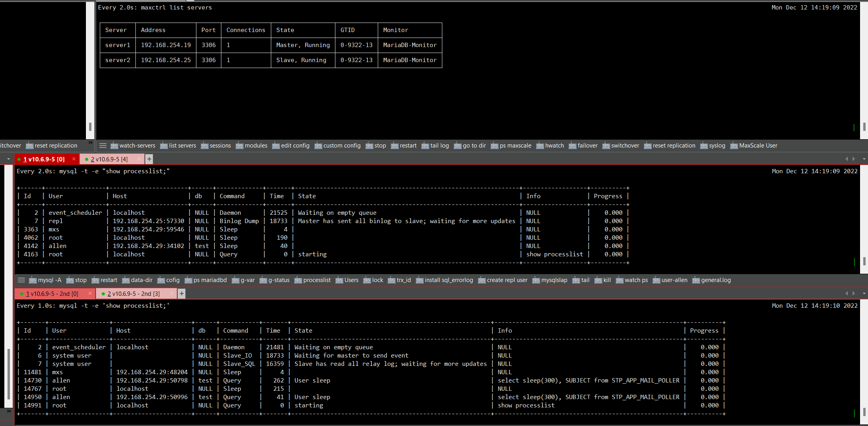Click the 'MaxScale User' quick command

click(754, 146)
